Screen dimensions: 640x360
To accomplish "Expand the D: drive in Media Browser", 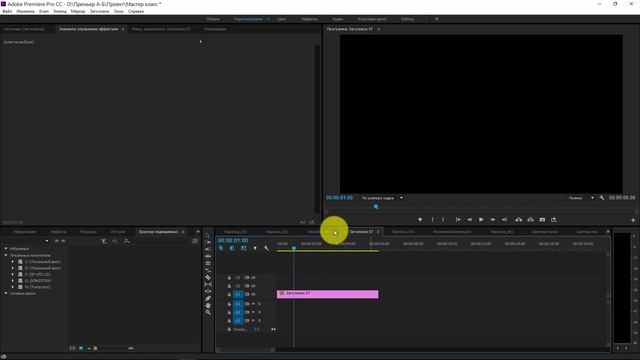I will click(x=13, y=268).
